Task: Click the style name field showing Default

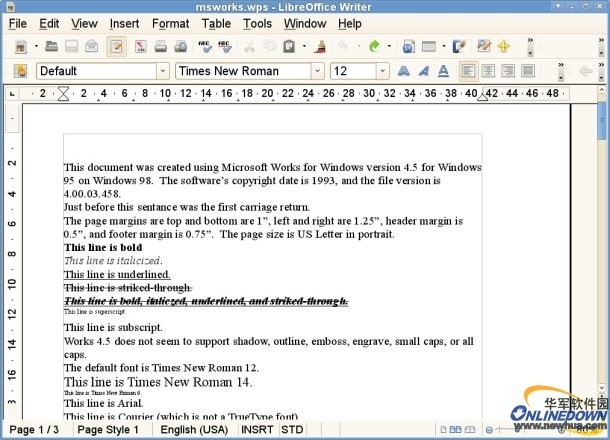Action: 97,71
